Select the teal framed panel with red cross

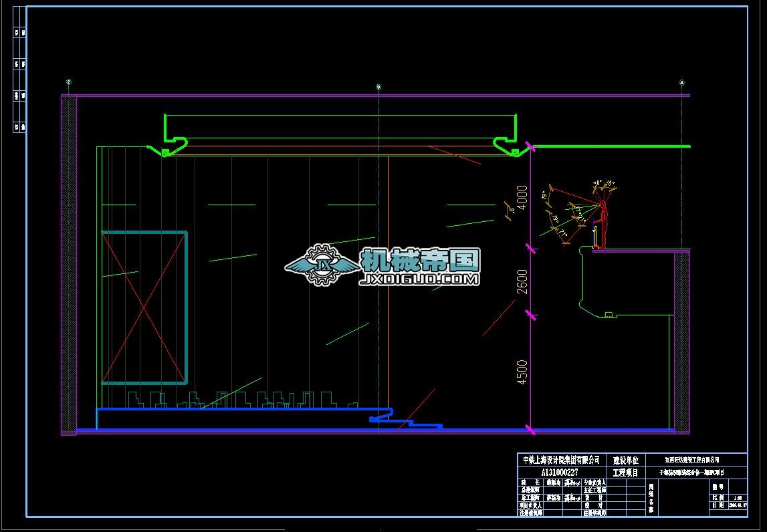[144, 307]
